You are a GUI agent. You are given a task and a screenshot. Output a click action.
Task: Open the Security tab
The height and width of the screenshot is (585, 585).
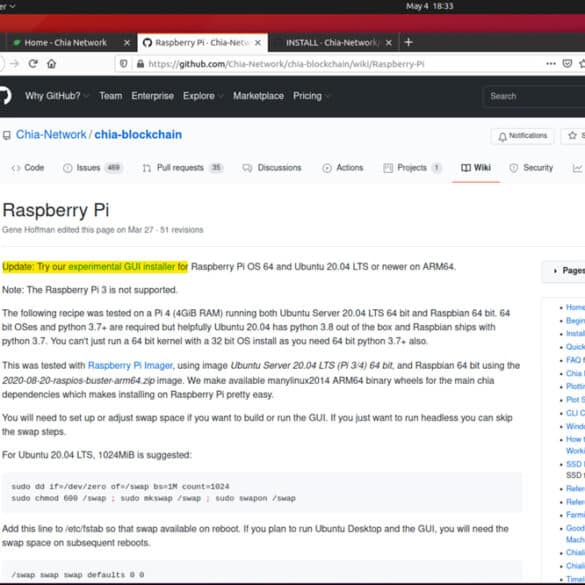click(531, 168)
